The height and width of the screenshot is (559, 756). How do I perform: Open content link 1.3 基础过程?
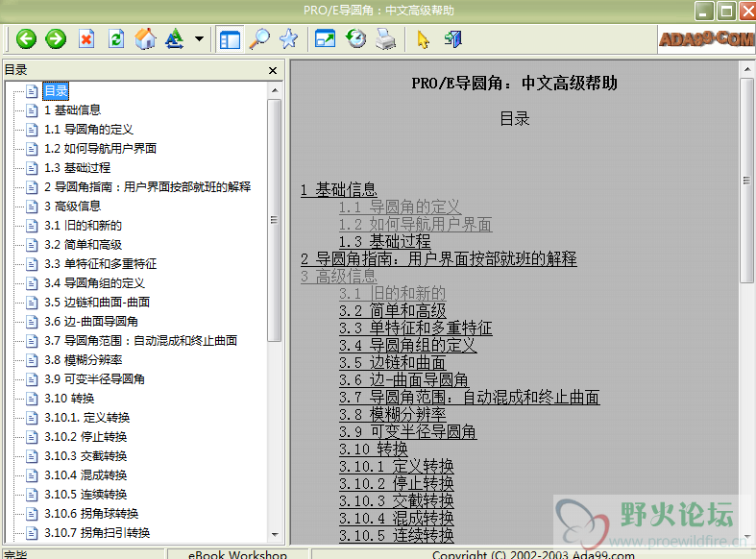(x=385, y=242)
